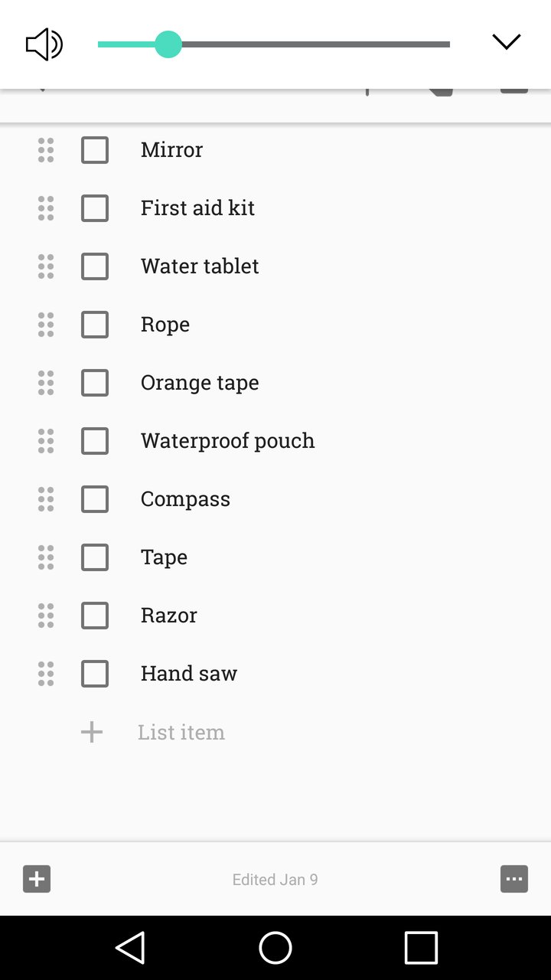Set volume slider to midpoint
The height and width of the screenshot is (980, 551).
274,44
